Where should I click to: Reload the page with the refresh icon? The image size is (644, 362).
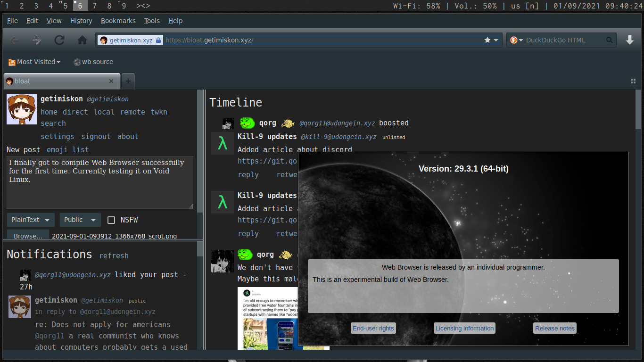click(x=59, y=41)
